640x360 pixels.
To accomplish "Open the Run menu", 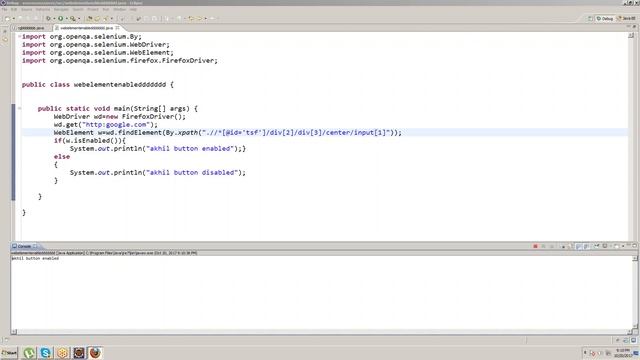I will point(106,9).
